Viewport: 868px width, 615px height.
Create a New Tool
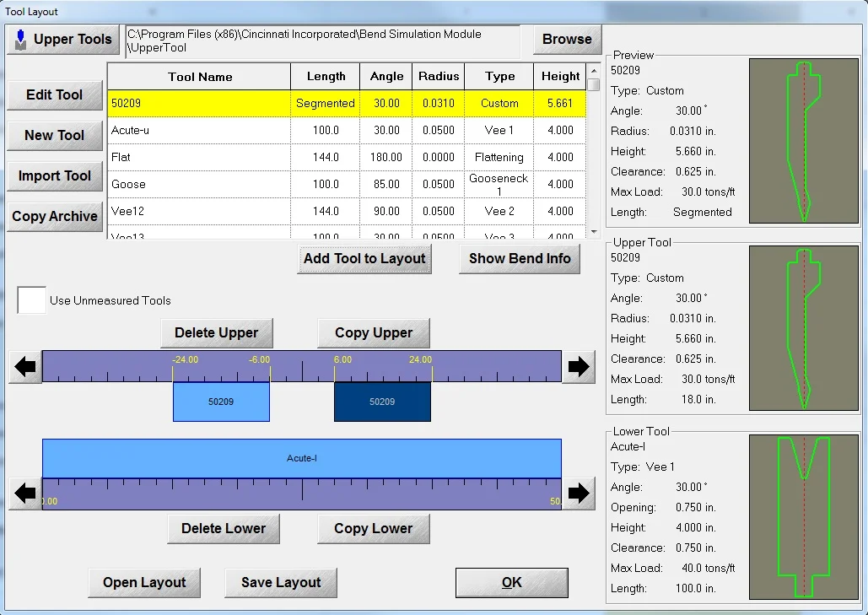54,135
